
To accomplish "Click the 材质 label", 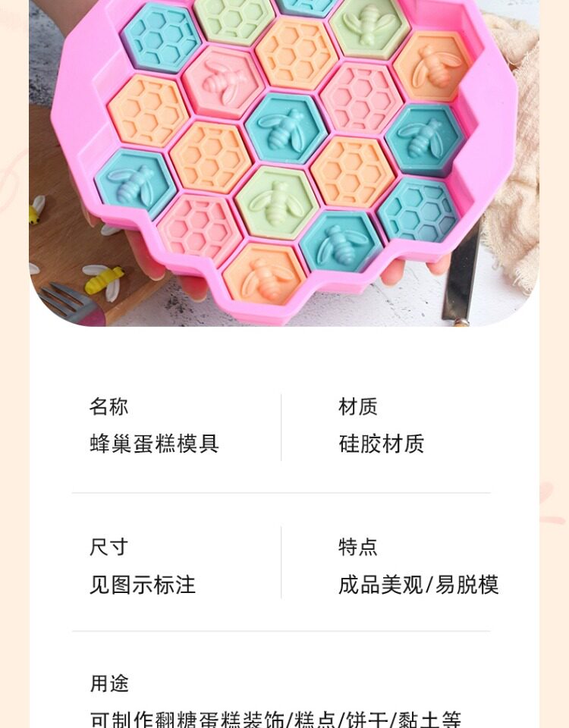I will pyautogui.click(x=357, y=406).
